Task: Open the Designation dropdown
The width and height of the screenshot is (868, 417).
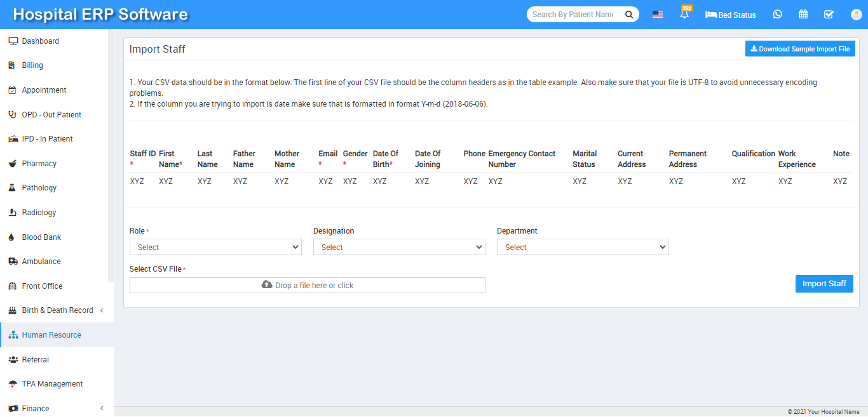Action: pyautogui.click(x=399, y=247)
